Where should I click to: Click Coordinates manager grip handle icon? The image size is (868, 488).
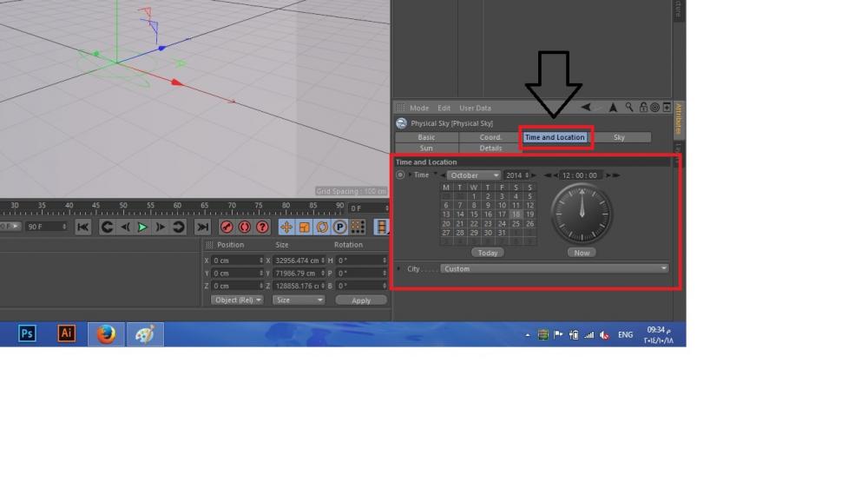209,245
